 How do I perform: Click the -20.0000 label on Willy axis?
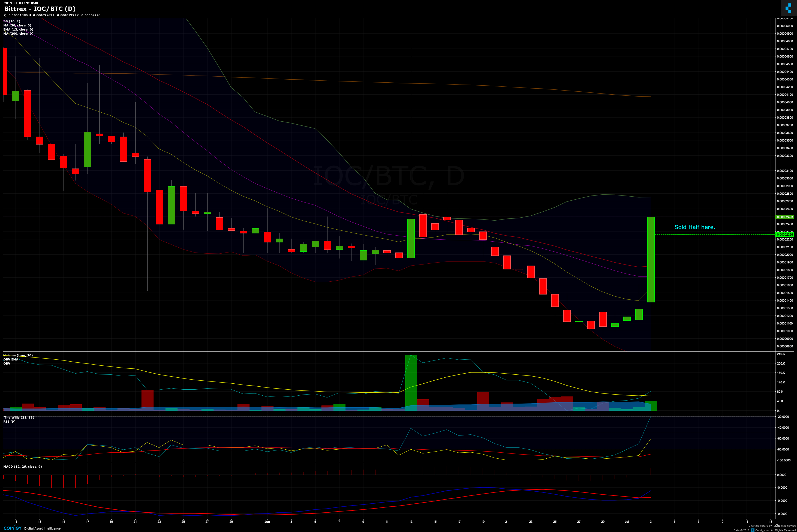point(783,417)
